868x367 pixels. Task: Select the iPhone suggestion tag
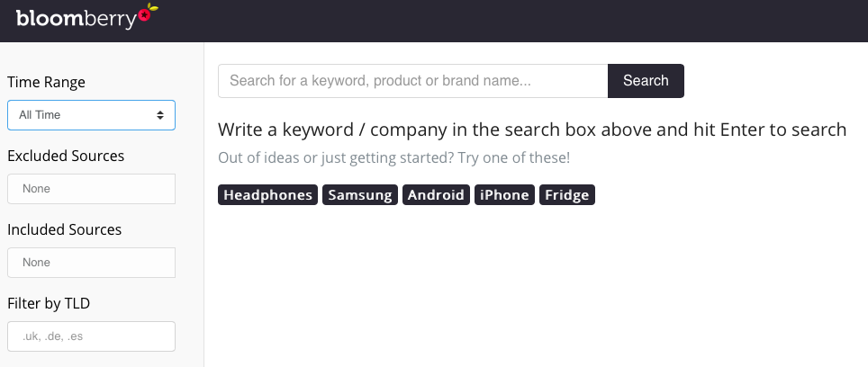pyautogui.click(x=504, y=195)
